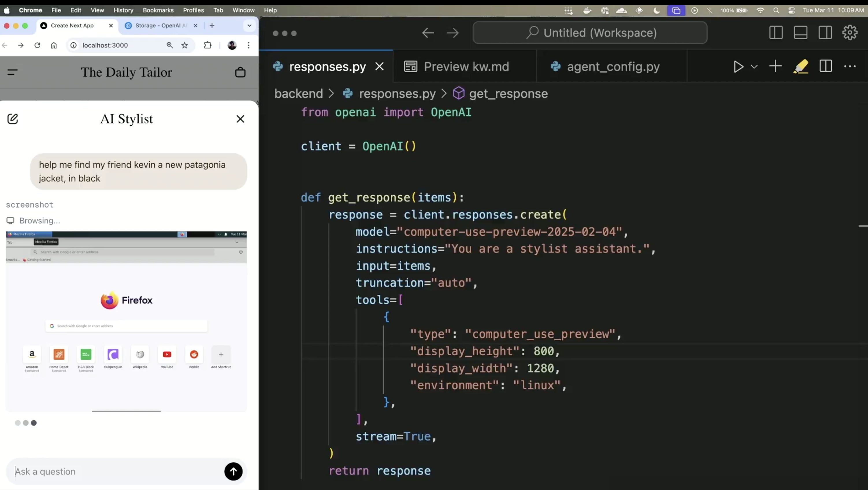This screenshot has height=490, width=868.
Task: Close the responses.py editor tab
Action: coord(379,66)
